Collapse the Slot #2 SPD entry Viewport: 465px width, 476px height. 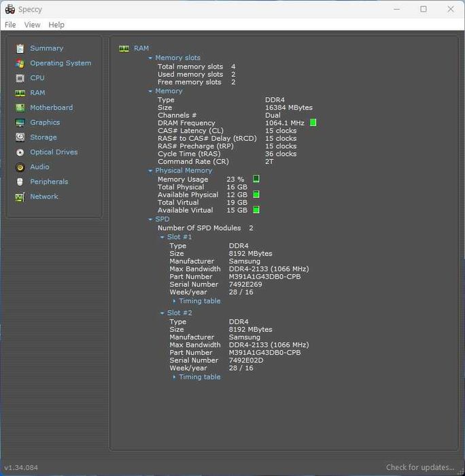[162, 313]
